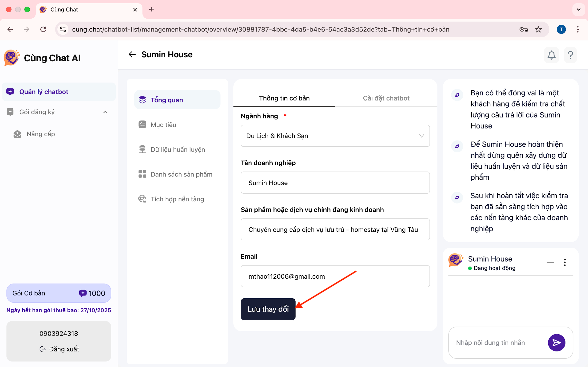
Task: Click the send message arrow button
Action: (x=556, y=343)
